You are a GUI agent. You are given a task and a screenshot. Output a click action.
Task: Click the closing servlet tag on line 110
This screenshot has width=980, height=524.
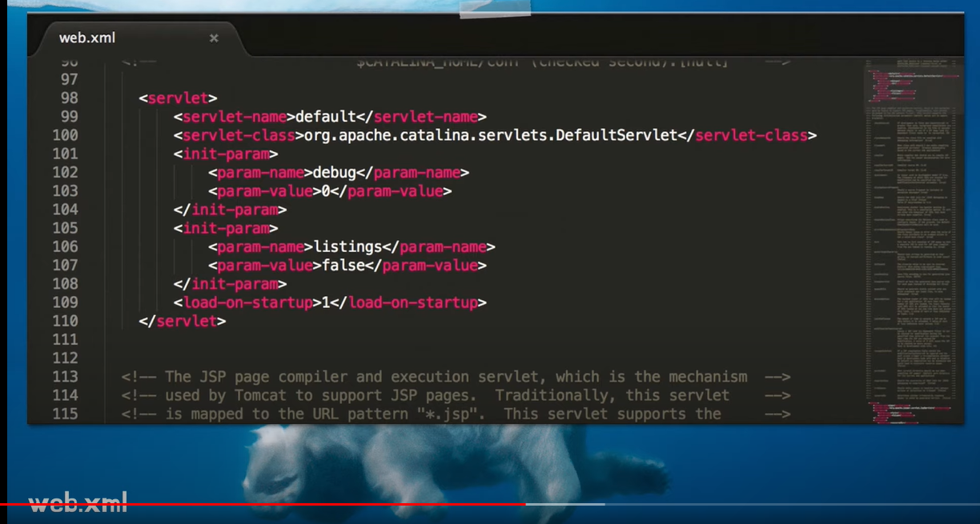[182, 321]
